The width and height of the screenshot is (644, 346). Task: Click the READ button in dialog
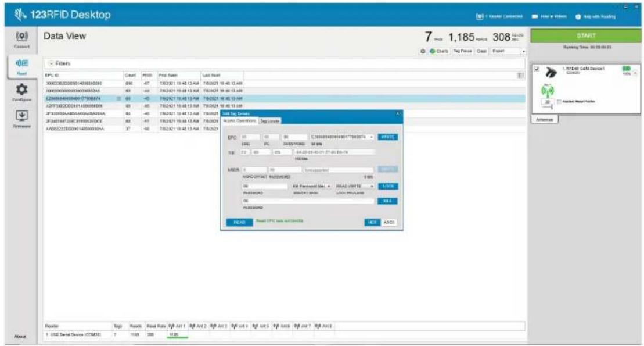pyautogui.click(x=239, y=223)
